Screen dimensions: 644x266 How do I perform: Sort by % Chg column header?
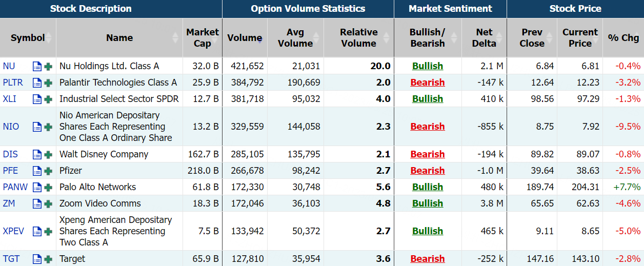click(623, 38)
